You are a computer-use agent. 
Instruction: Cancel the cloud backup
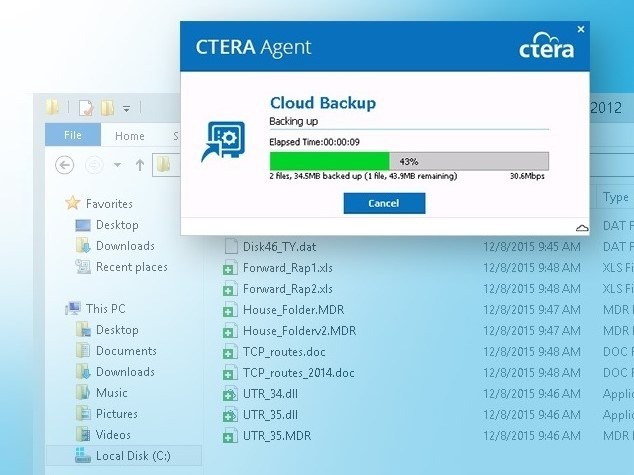click(x=384, y=203)
